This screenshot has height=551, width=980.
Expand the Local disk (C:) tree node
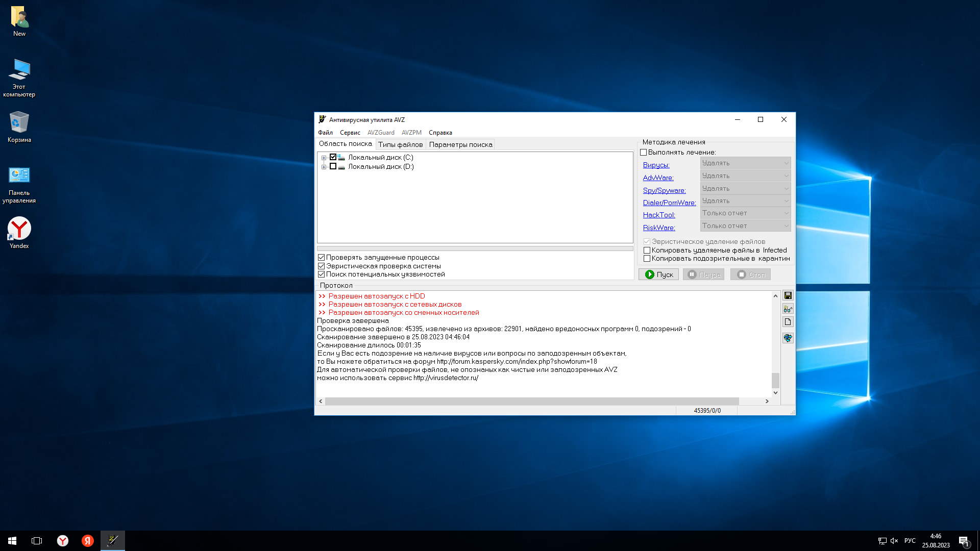tap(324, 158)
